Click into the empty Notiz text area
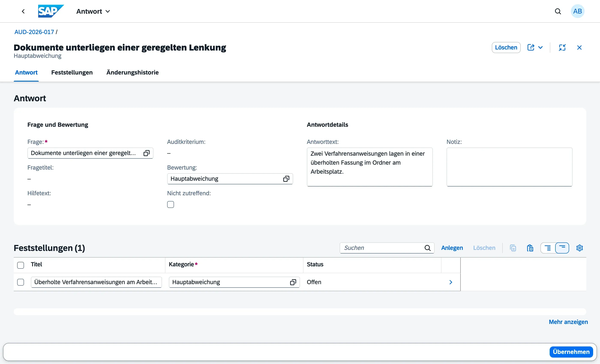The height and width of the screenshot is (364, 600). [509, 167]
